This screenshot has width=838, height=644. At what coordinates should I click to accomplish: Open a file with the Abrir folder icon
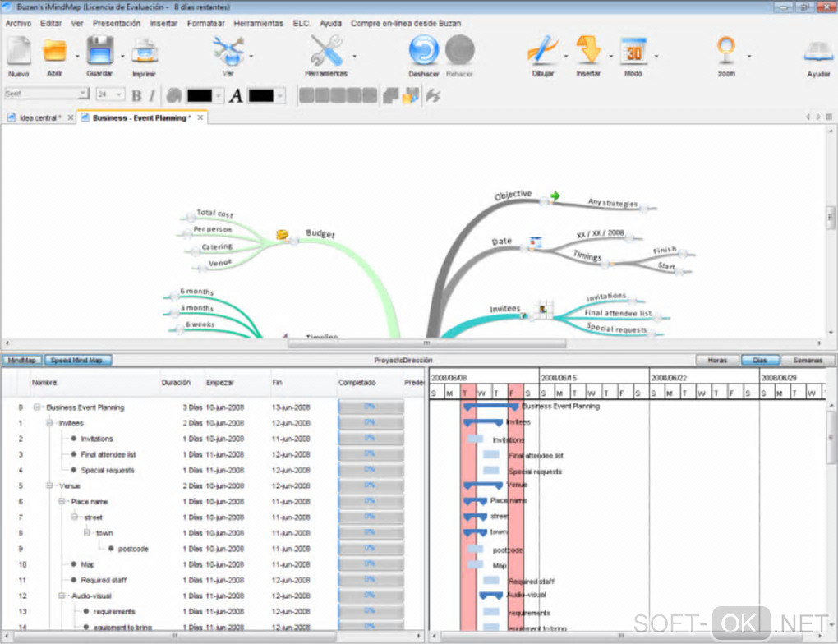[x=54, y=51]
